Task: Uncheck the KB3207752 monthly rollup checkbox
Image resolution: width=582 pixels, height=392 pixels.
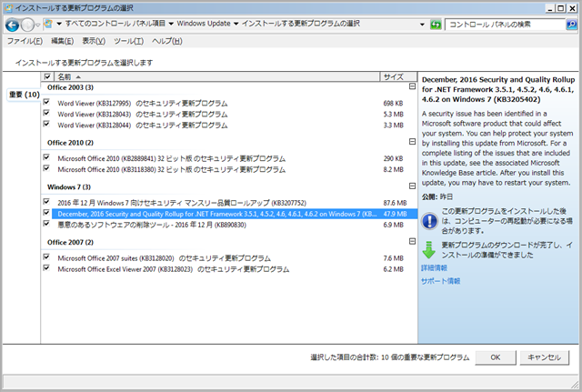Action: (x=46, y=201)
